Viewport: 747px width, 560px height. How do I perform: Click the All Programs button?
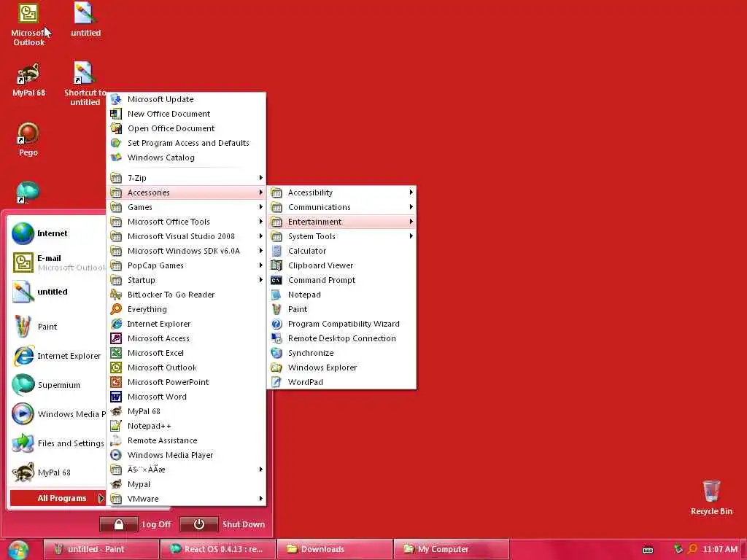(57, 498)
